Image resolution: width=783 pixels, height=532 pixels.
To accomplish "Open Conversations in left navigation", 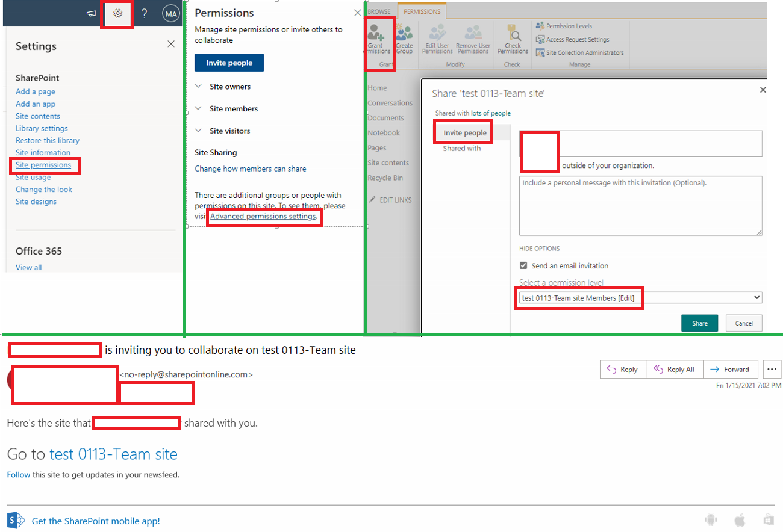I will click(390, 103).
